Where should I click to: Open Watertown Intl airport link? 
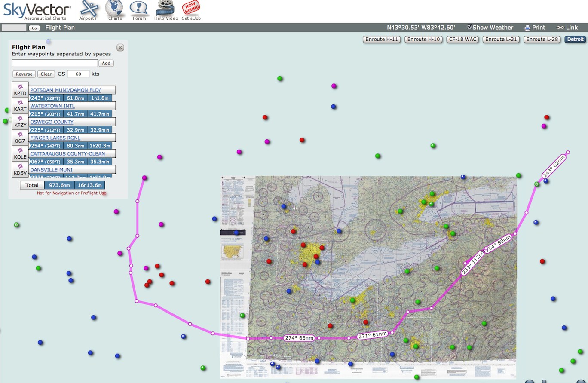click(x=52, y=106)
